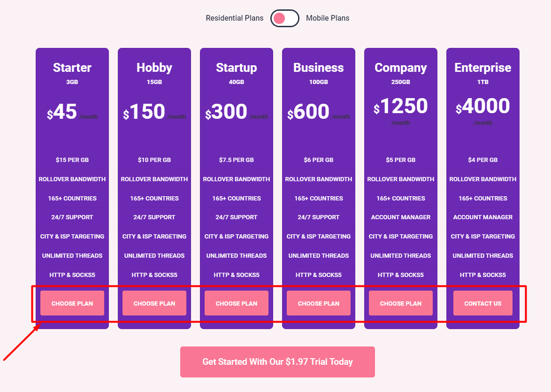Viewport: 551px width, 392px height.
Task: Choose plan under Business column
Action: click(x=319, y=303)
